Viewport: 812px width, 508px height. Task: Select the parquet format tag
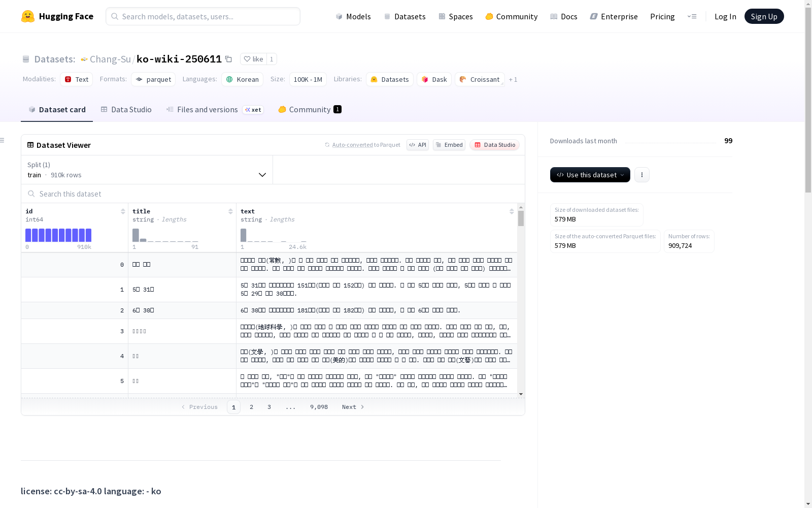(x=153, y=79)
